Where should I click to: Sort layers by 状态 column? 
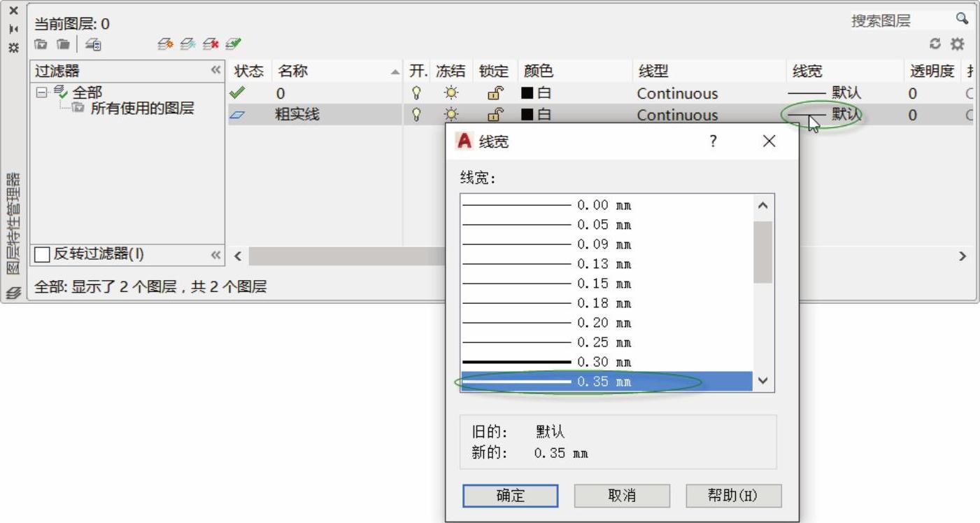(x=248, y=71)
